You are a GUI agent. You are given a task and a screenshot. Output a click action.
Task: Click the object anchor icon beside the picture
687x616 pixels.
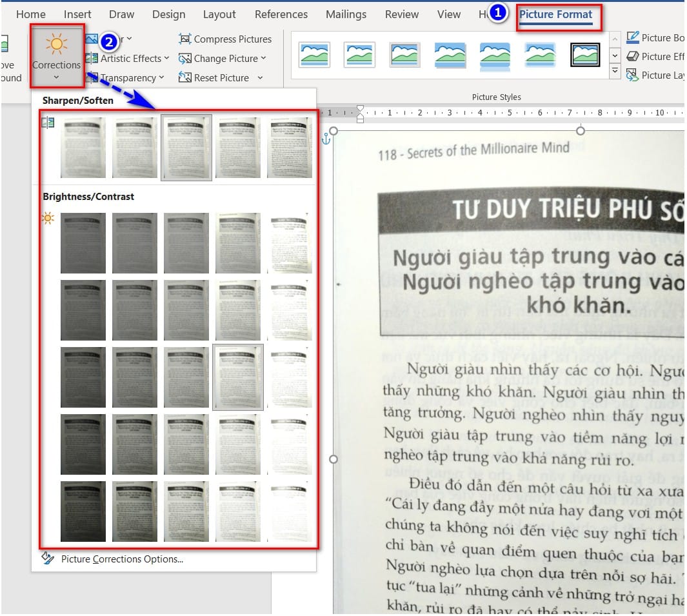(x=326, y=139)
